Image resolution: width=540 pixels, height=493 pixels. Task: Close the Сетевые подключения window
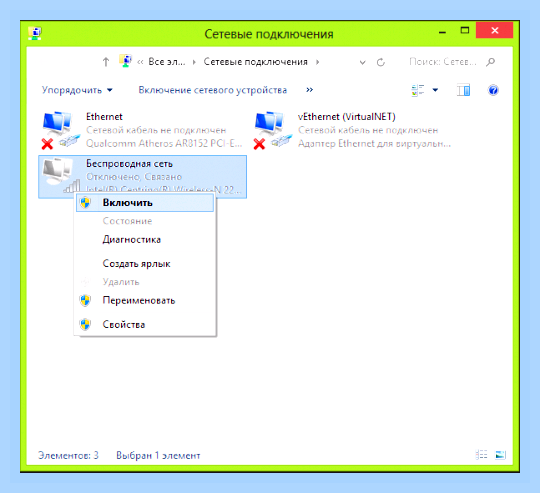[495, 30]
